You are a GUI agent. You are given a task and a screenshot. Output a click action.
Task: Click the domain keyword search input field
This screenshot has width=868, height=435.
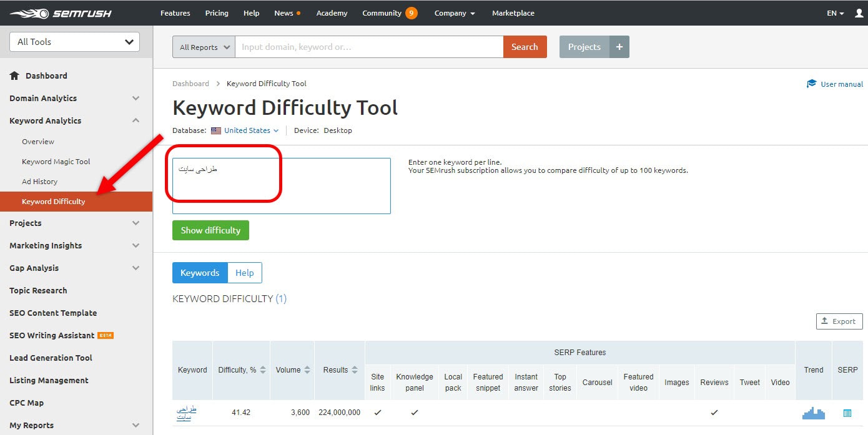click(368, 46)
